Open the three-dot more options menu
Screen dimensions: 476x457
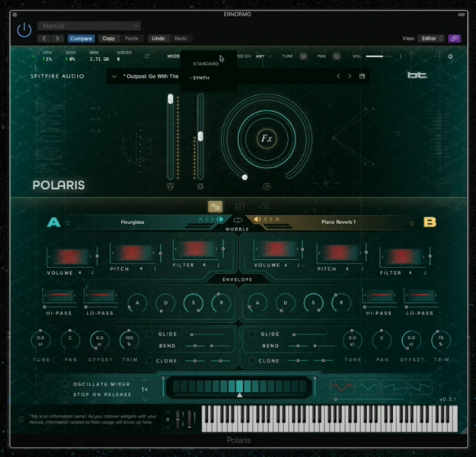point(437,56)
